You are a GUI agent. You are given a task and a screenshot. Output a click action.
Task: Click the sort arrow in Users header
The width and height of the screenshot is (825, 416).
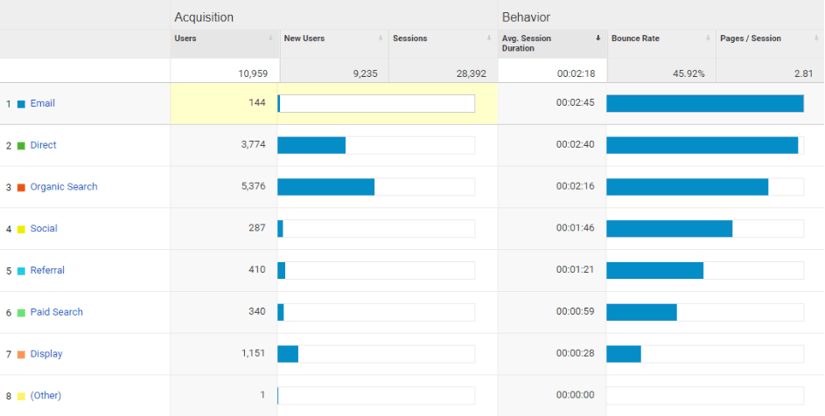tap(270, 38)
